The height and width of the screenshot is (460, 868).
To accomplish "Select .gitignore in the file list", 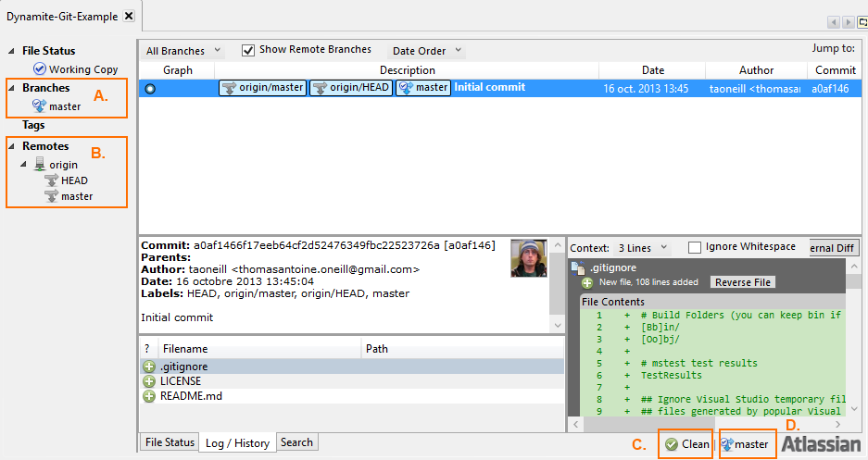I will point(352,367).
